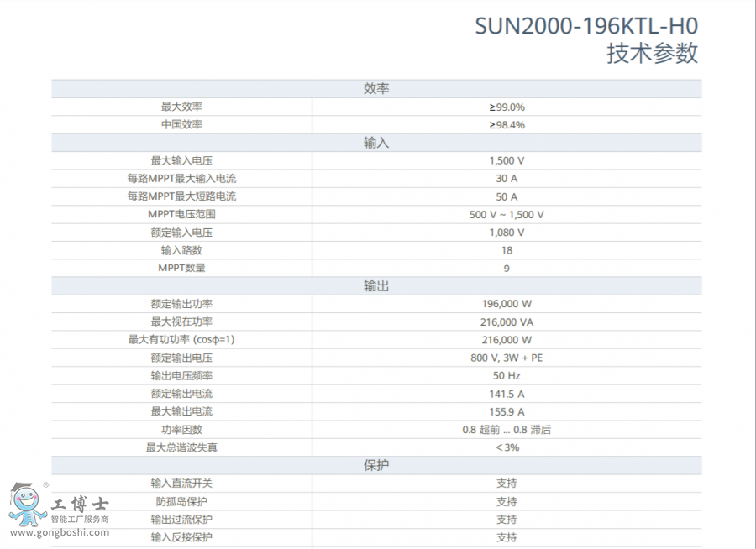Image resolution: width=756 pixels, height=549 pixels.
Task: Click the 中国效率 value ≥98.4%
Action: click(x=507, y=124)
